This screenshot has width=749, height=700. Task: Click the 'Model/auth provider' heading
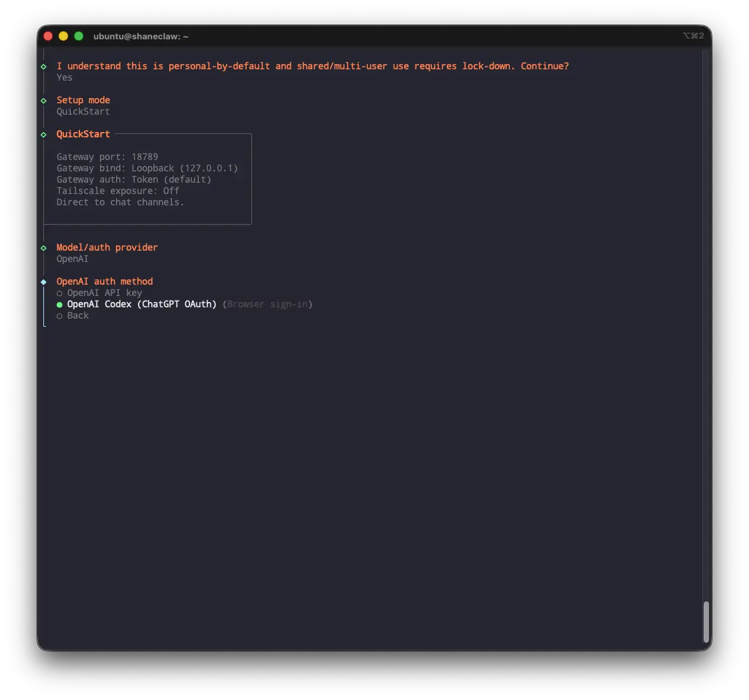[107, 247]
